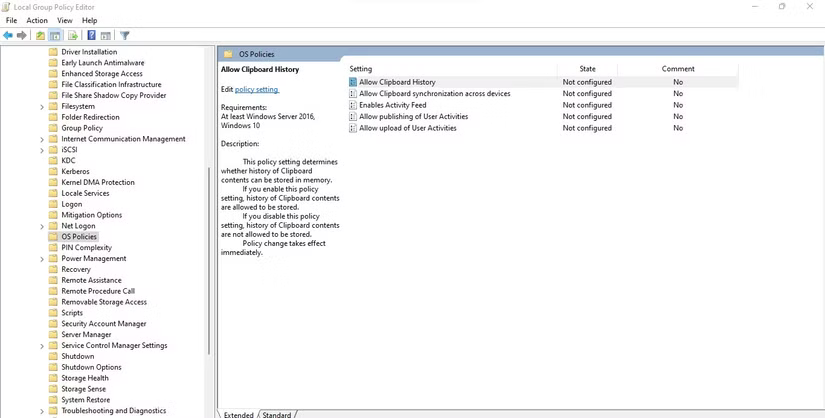Click the Forward arrow toolbar icon

21,35
